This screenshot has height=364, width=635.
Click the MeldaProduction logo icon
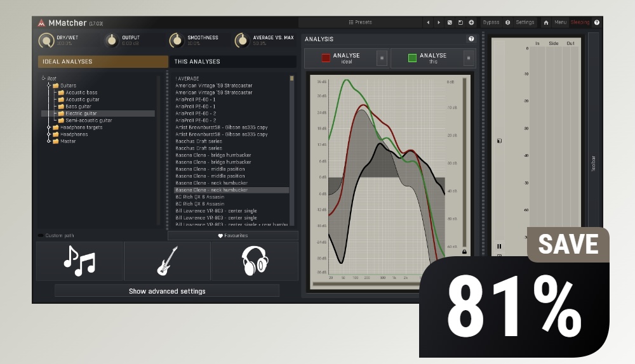[x=41, y=23]
